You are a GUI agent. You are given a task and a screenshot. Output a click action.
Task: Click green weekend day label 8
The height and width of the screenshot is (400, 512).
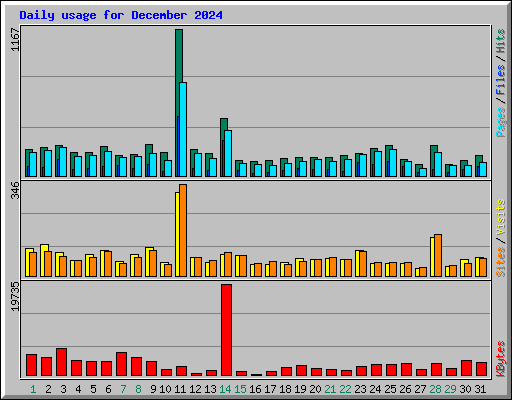pos(138,389)
